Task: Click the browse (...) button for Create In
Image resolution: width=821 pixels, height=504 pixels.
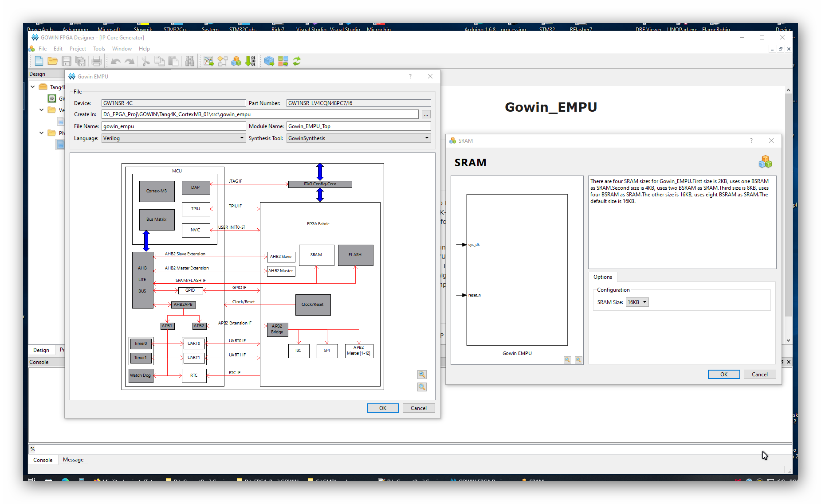Action: pyautogui.click(x=426, y=114)
